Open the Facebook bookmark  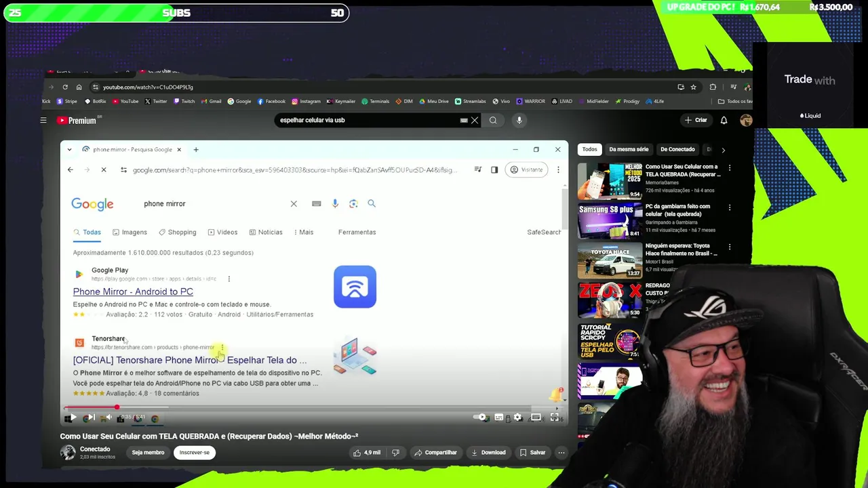click(x=271, y=101)
